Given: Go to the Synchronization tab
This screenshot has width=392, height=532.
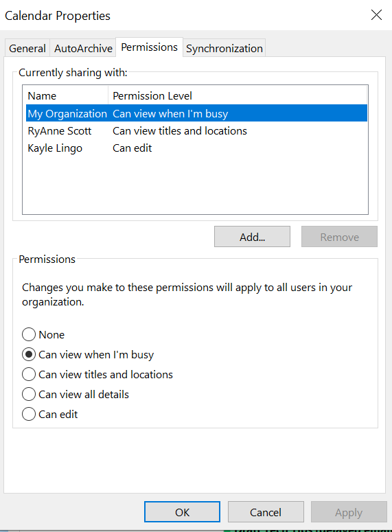Looking at the screenshot, I should tap(224, 49).
